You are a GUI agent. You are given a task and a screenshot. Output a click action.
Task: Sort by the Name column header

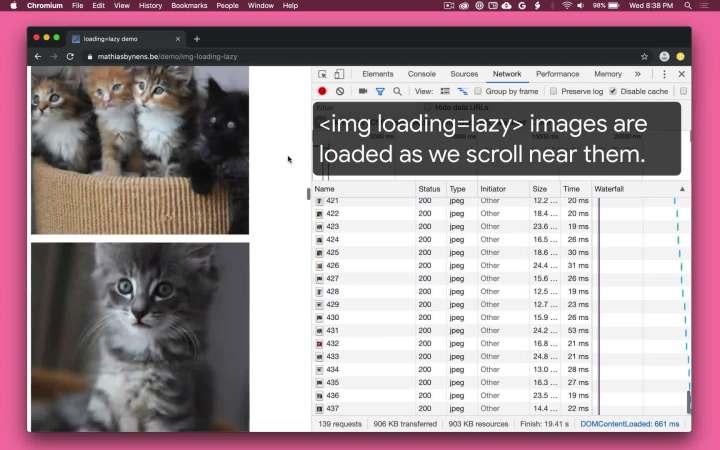[x=364, y=189]
